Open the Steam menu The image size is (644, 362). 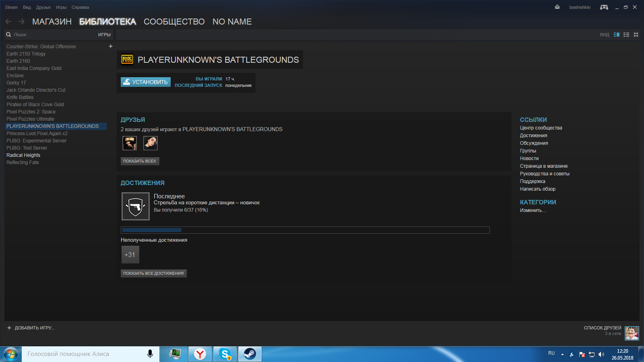click(x=11, y=7)
